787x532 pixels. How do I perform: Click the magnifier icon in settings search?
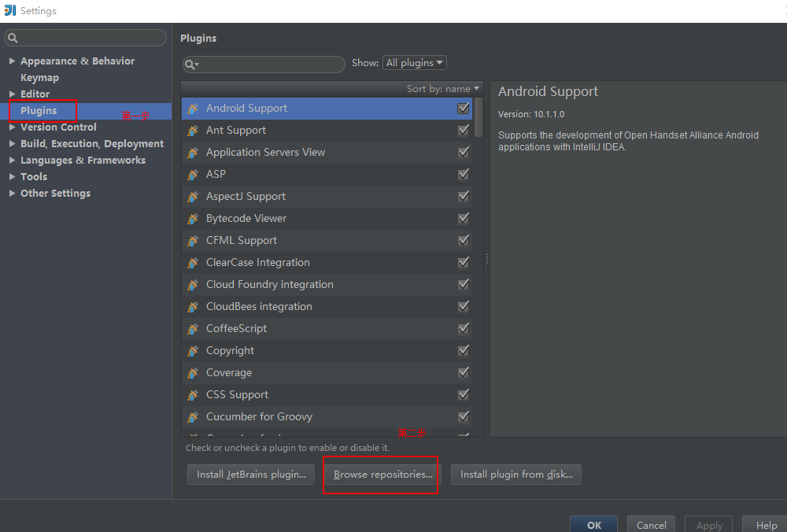(x=13, y=38)
